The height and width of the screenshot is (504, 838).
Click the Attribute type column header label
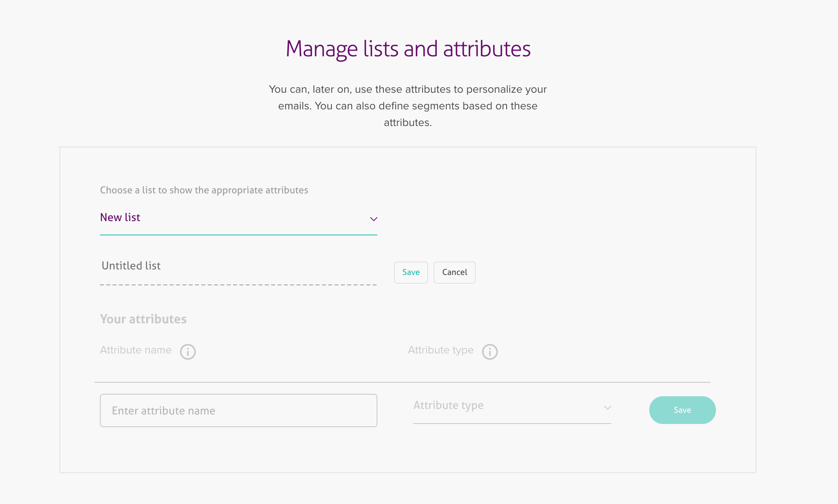coord(440,350)
